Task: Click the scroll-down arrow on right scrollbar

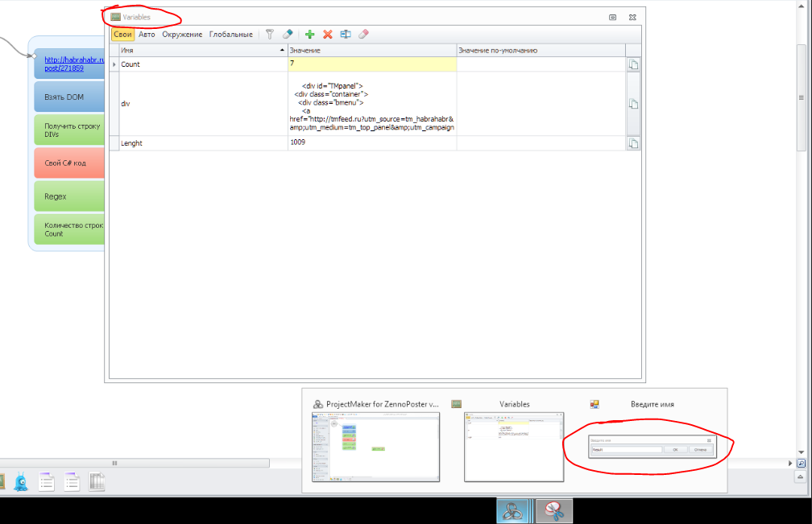Action: coord(801,452)
